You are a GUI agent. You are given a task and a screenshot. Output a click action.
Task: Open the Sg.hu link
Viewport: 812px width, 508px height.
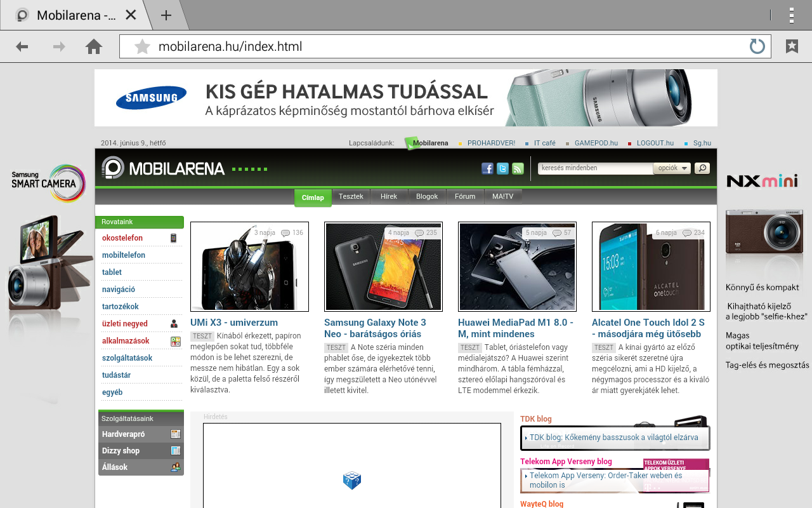702,144
